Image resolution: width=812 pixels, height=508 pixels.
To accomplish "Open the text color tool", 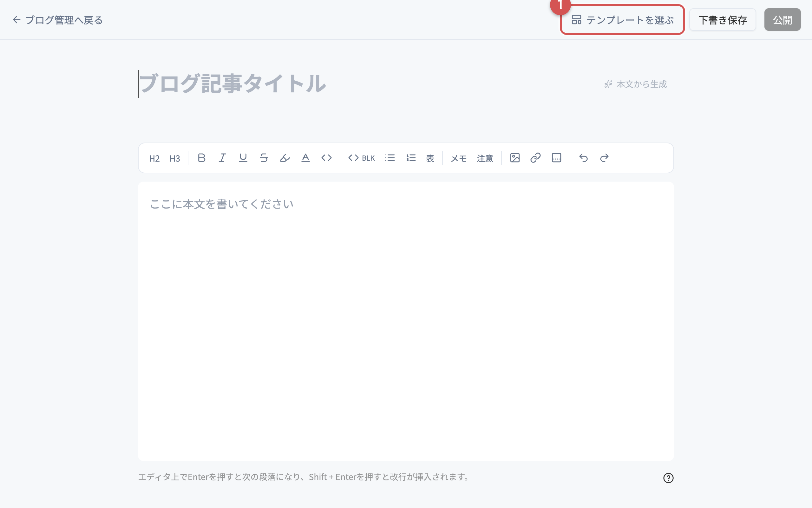I will pyautogui.click(x=305, y=157).
